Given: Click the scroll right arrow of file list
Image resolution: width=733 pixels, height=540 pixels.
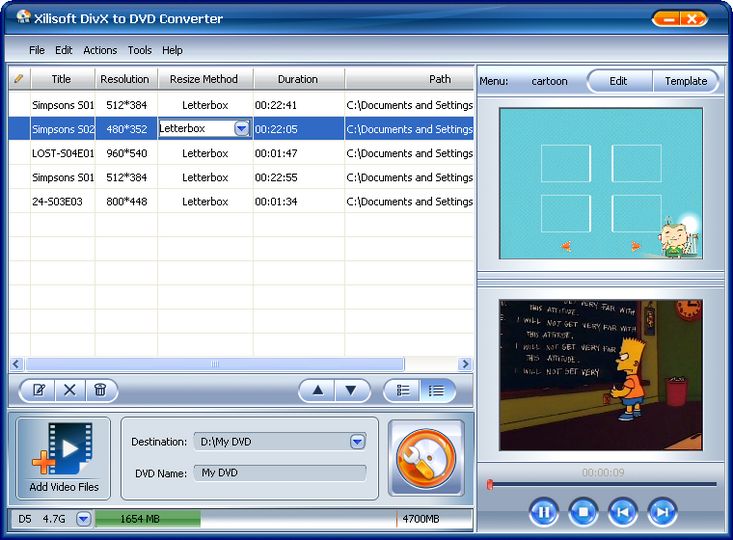Looking at the screenshot, I should [466, 364].
